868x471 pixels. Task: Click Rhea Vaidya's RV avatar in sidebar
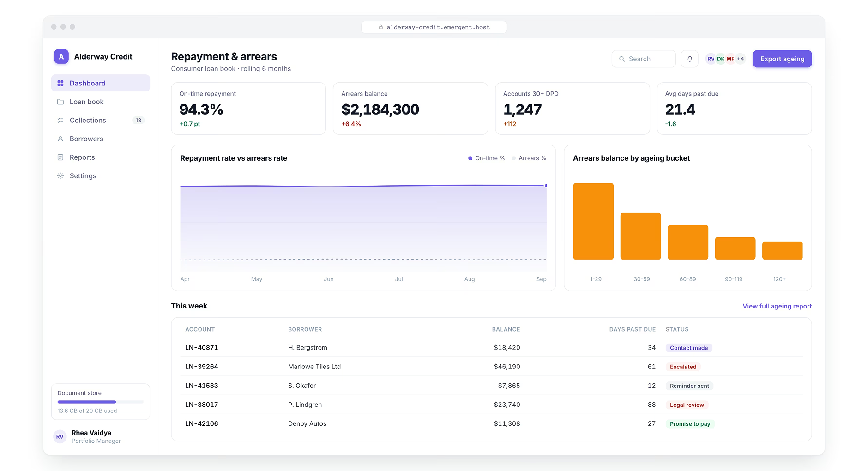(x=60, y=436)
